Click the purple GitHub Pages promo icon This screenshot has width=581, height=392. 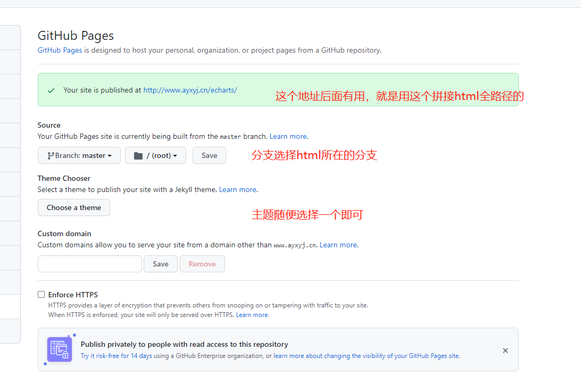pyautogui.click(x=59, y=349)
